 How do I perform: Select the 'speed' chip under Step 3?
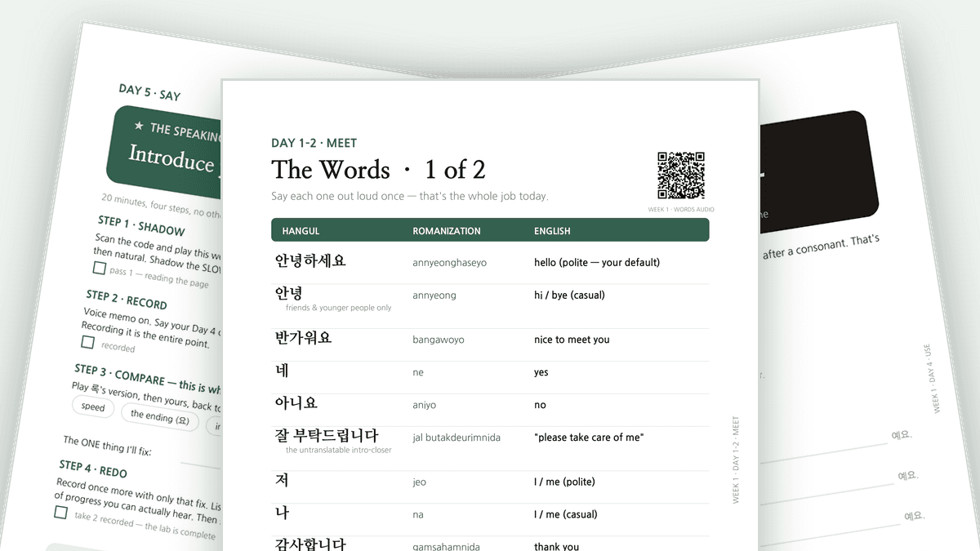(93, 407)
